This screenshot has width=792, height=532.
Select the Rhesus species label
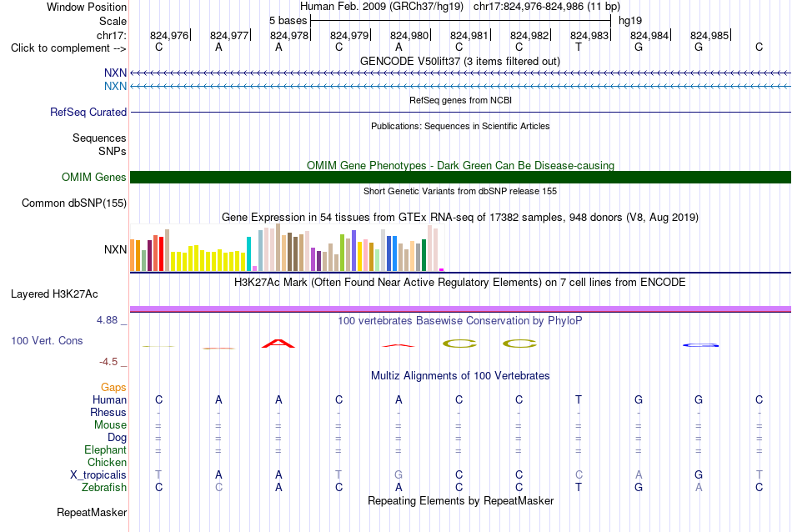(108, 412)
